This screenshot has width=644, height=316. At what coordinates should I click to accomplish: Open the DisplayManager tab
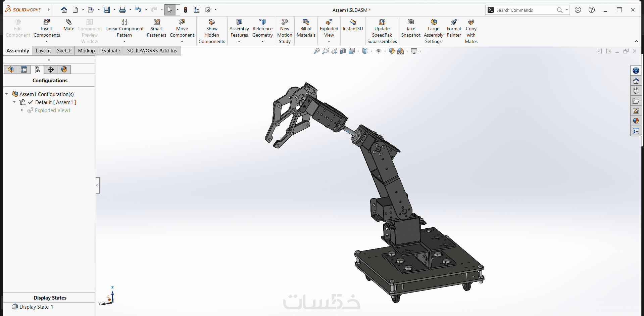click(x=64, y=70)
